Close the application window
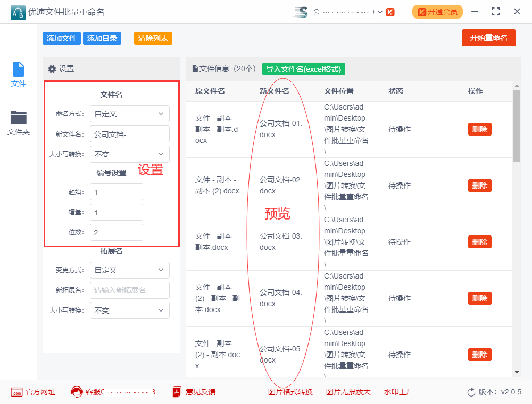 tap(517, 12)
